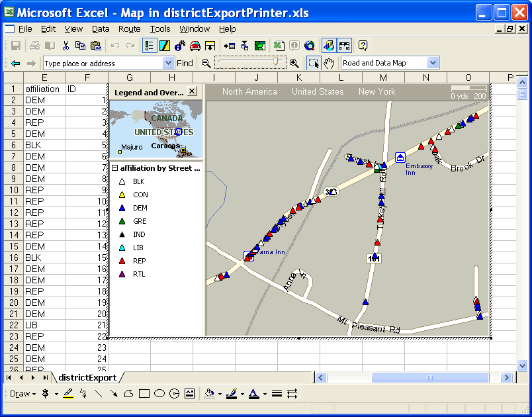Image resolution: width=532 pixels, height=417 pixels.
Task: Click the help question mark icon
Action: 363,46
